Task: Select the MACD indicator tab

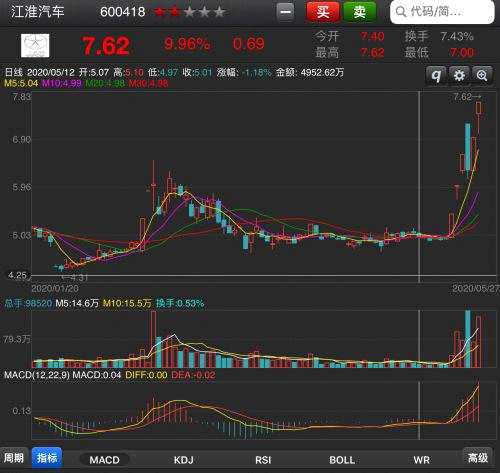Action: [x=104, y=460]
